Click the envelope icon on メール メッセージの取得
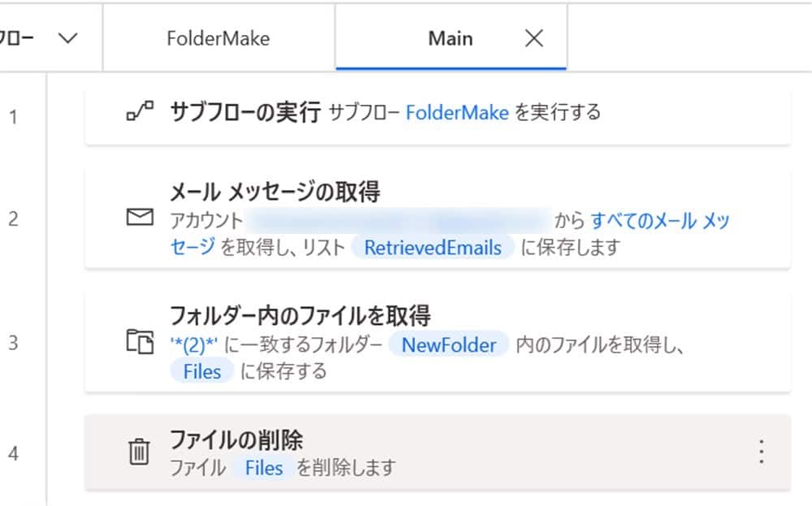The image size is (812, 506). point(141,217)
